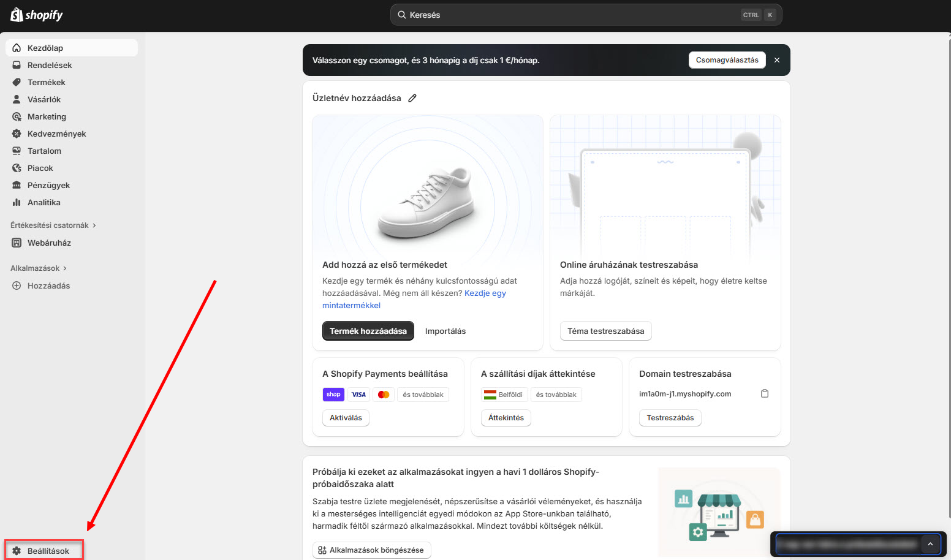Click the Keresés search field
Viewport: 951px width, 560px height.
click(x=570, y=15)
